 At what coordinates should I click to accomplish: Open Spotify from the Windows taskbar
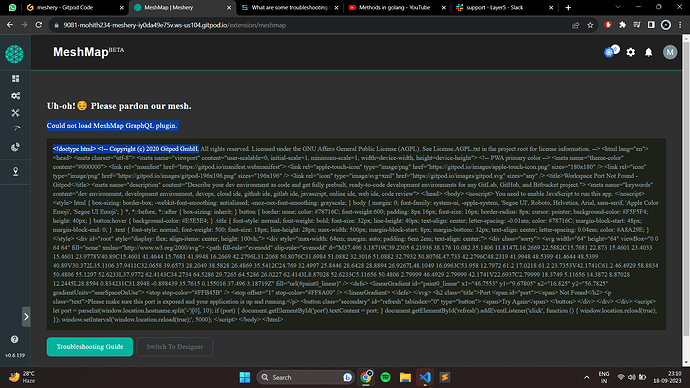385,377
